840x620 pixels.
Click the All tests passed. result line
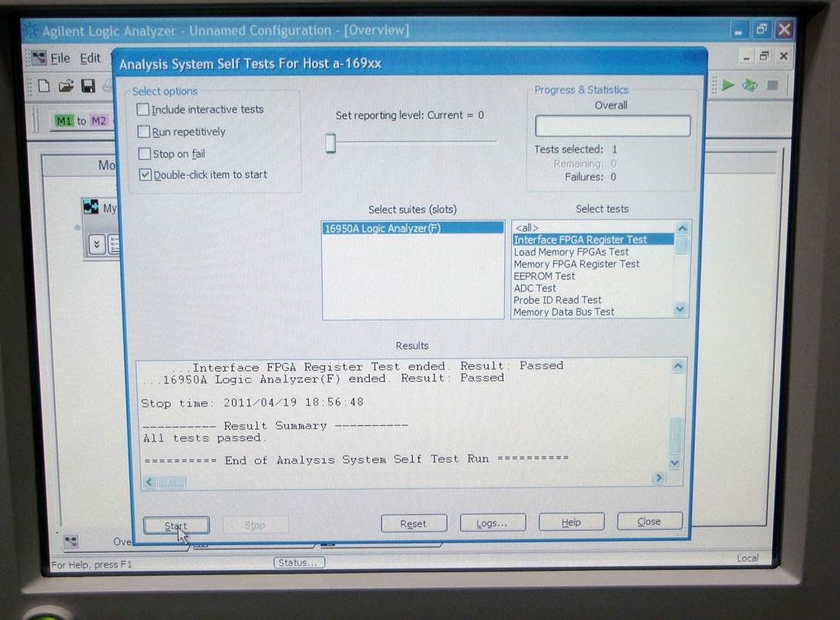pyautogui.click(x=204, y=438)
